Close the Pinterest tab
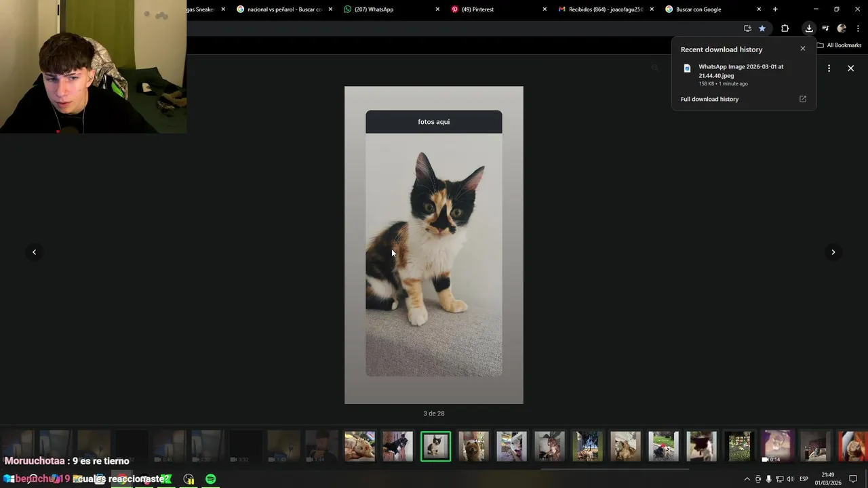This screenshot has height=488, width=868. tap(545, 9)
